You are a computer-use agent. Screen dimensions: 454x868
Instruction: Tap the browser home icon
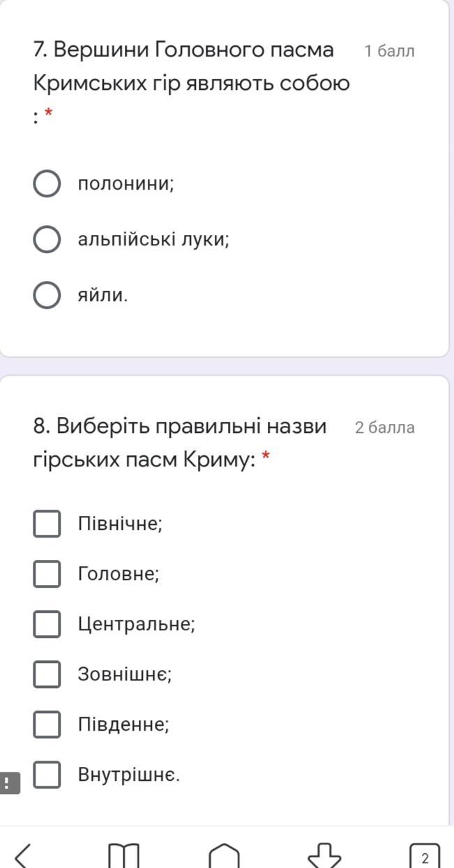pyautogui.click(x=224, y=855)
